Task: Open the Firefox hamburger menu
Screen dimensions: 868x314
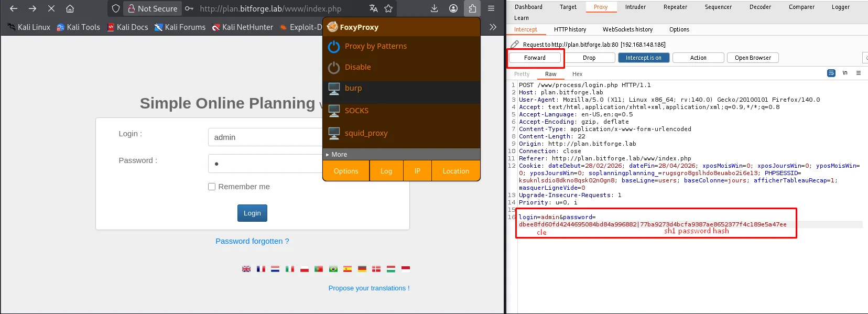Action: coord(491,8)
